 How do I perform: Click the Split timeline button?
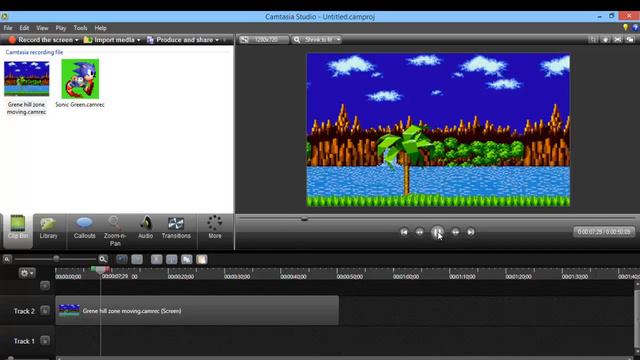171,259
